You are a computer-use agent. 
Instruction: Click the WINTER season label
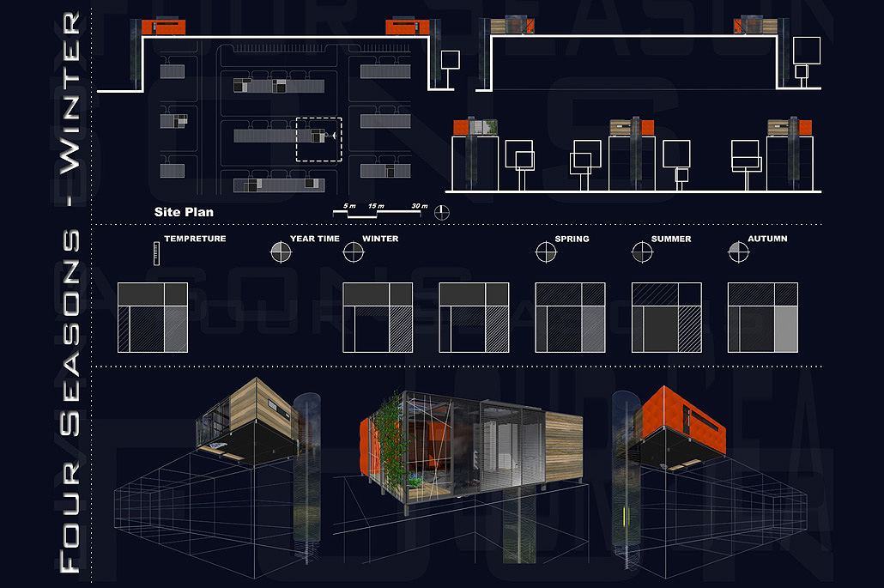(380, 239)
